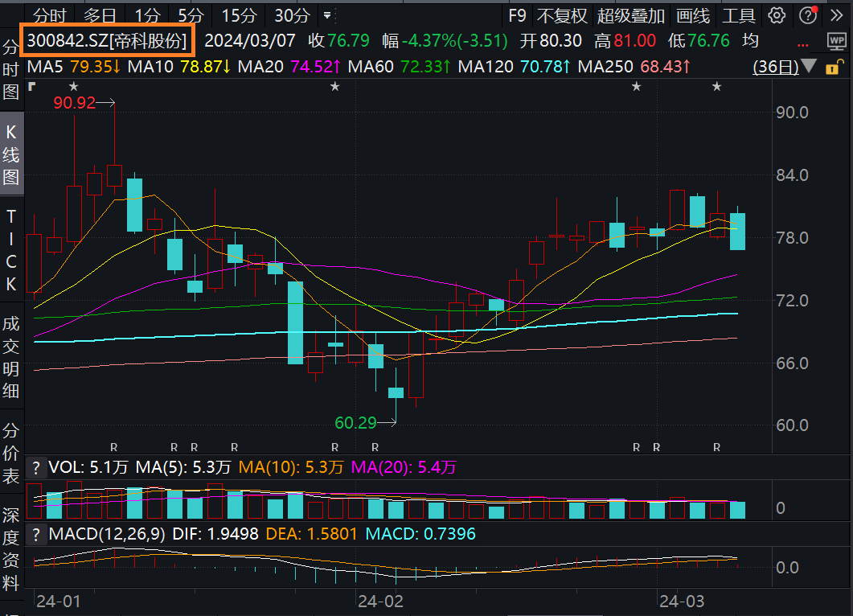
Task: Toggle the orange lock icon
Action: click(x=834, y=68)
